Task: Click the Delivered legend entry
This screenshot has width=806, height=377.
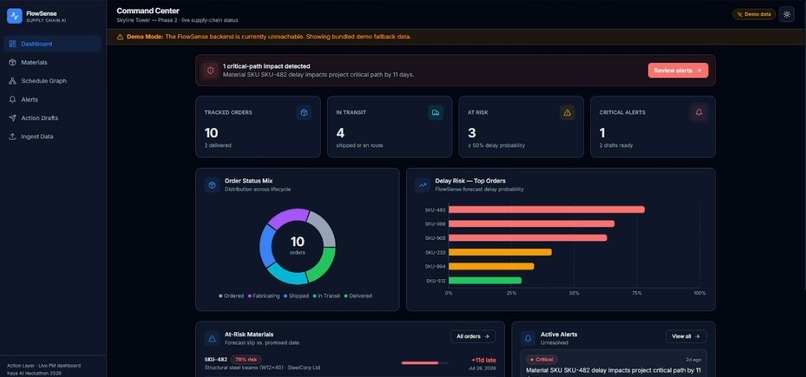Action: tap(358, 296)
